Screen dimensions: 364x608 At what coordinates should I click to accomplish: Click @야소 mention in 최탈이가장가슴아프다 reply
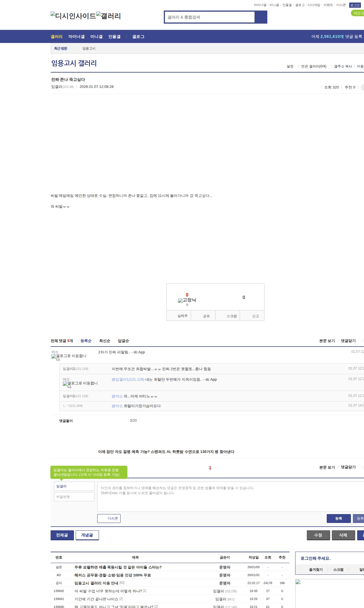(x=117, y=406)
